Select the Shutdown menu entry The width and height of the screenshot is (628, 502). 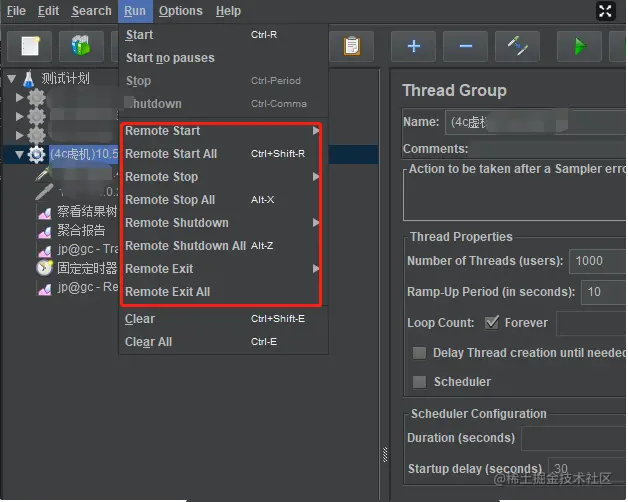tap(223, 104)
